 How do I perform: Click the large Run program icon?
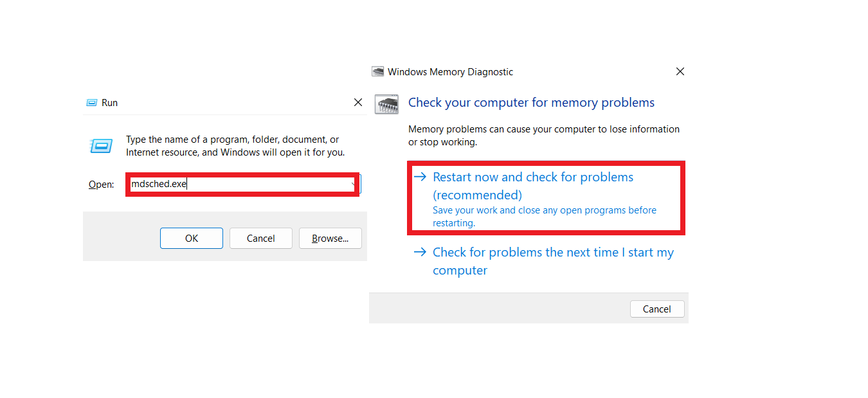101,146
